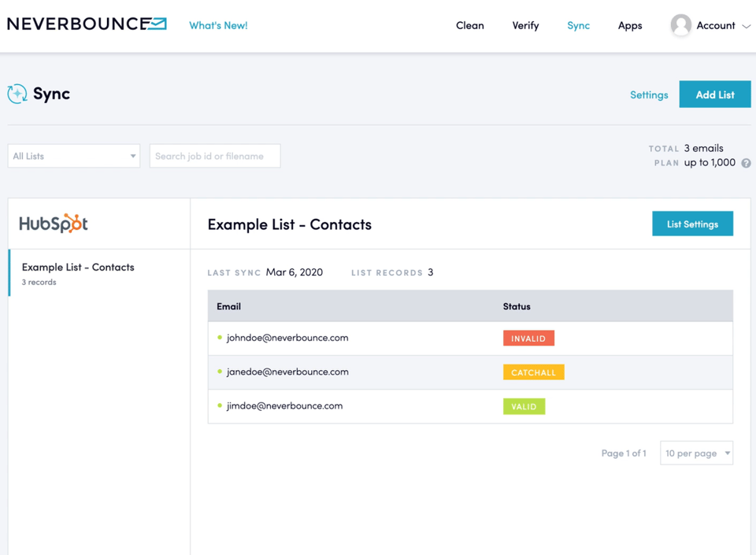
Task: Click the Status column header
Action: (517, 306)
